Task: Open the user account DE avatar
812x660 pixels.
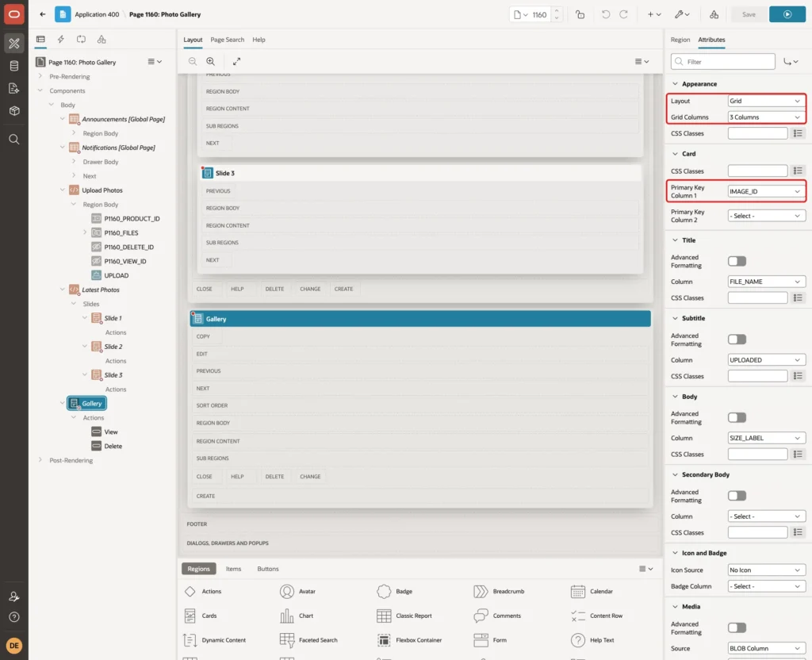Action: pos(14,646)
